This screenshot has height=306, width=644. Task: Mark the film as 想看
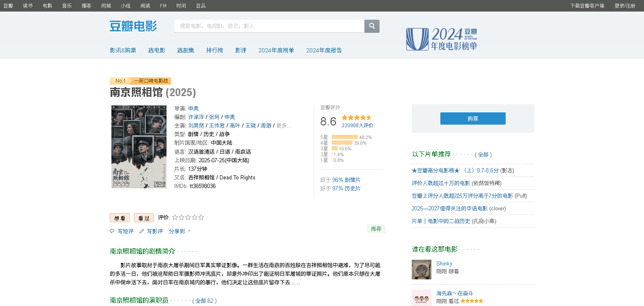tap(120, 218)
